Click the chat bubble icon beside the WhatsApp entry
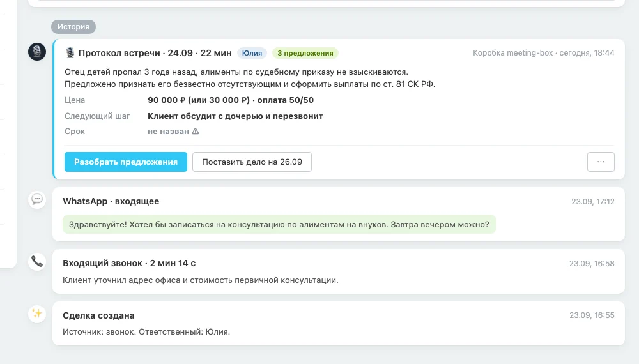Viewport: 639px width, 364px height. (x=37, y=199)
